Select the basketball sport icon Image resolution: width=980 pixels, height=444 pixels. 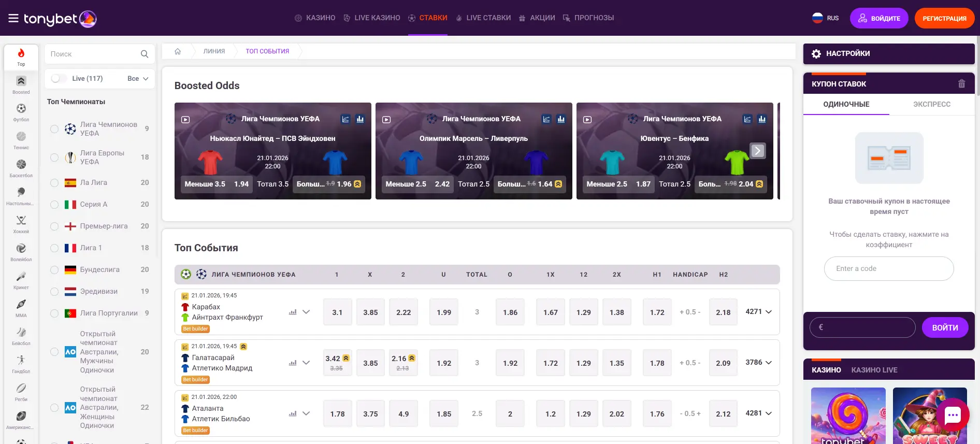[x=21, y=168]
